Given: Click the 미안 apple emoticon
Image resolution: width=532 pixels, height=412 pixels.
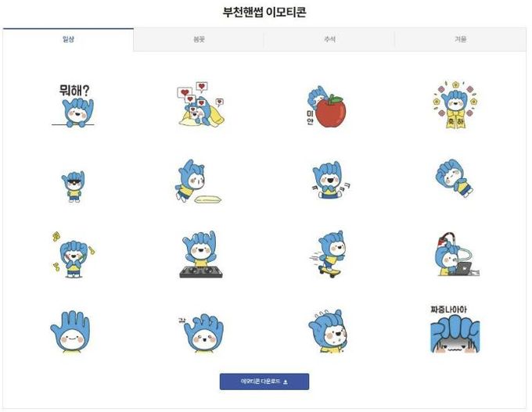Looking at the screenshot, I should click(326, 106).
